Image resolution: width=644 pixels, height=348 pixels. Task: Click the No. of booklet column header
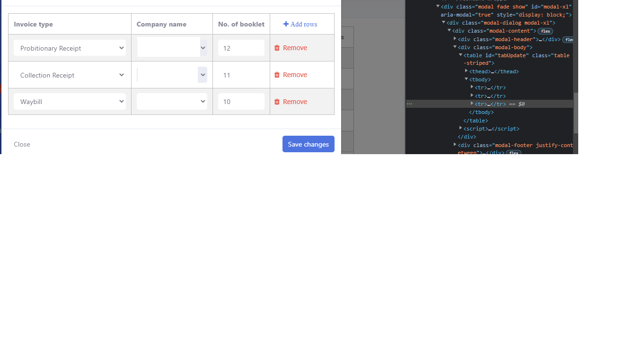point(241,24)
